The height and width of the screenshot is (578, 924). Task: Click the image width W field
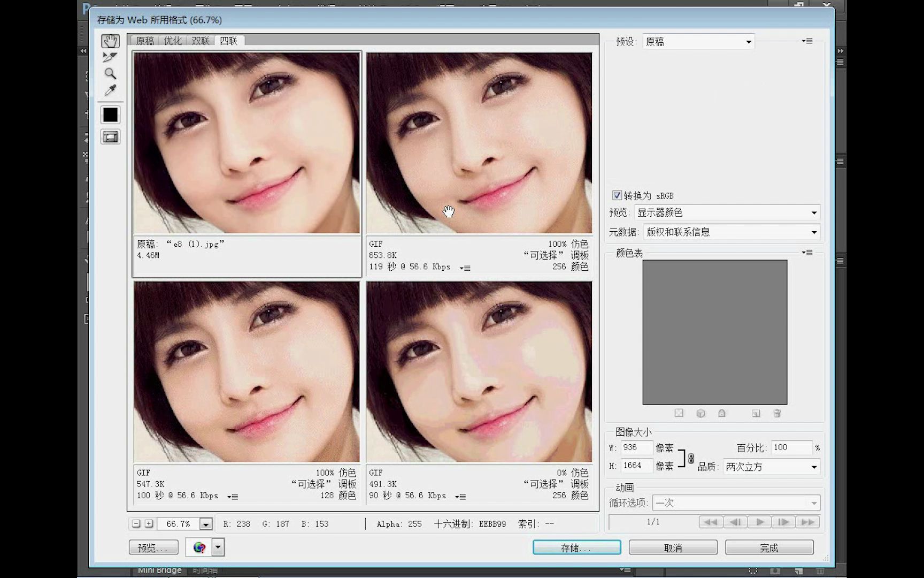[637, 447]
